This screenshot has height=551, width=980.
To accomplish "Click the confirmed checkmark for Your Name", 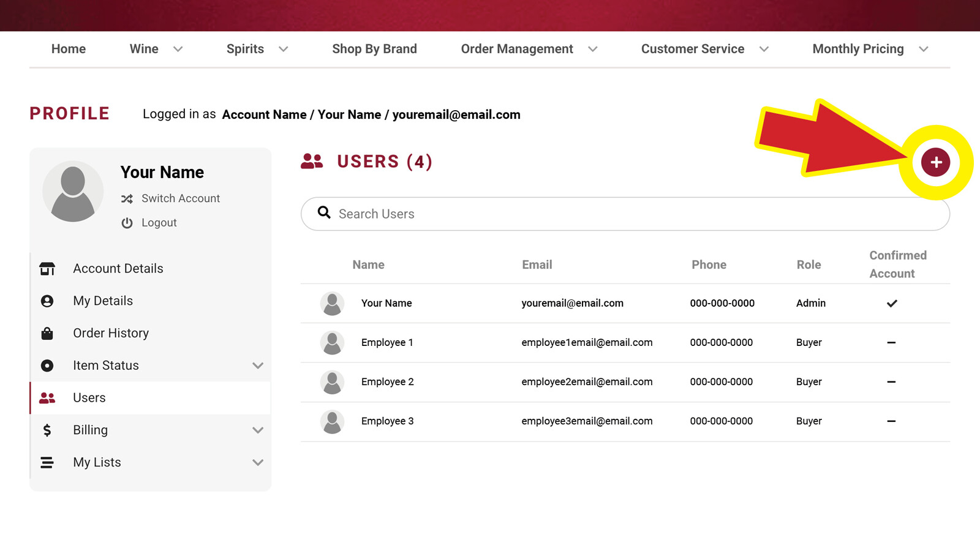I will (x=892, y=303).
